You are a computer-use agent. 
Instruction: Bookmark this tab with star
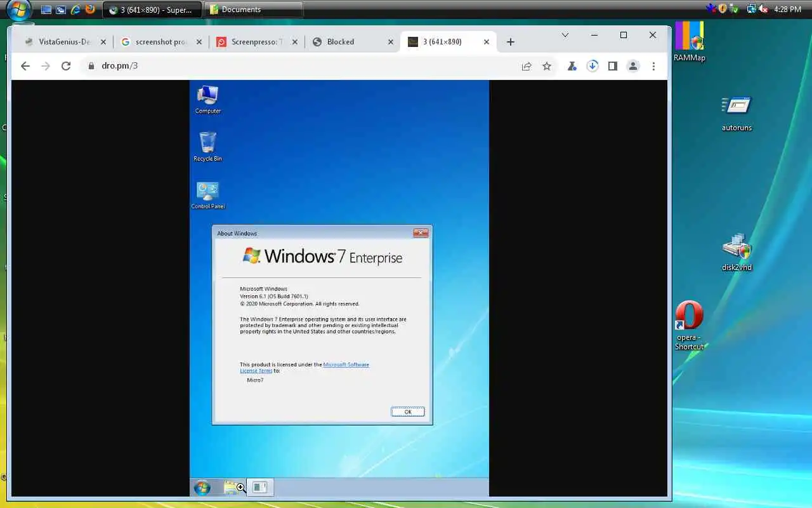point(547,66)
